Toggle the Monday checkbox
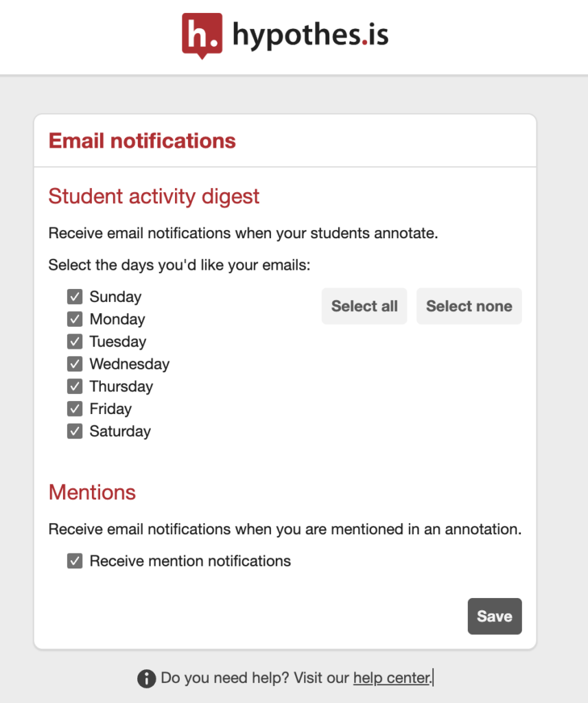This screenshot has width=588, height=703. point(75,319)
